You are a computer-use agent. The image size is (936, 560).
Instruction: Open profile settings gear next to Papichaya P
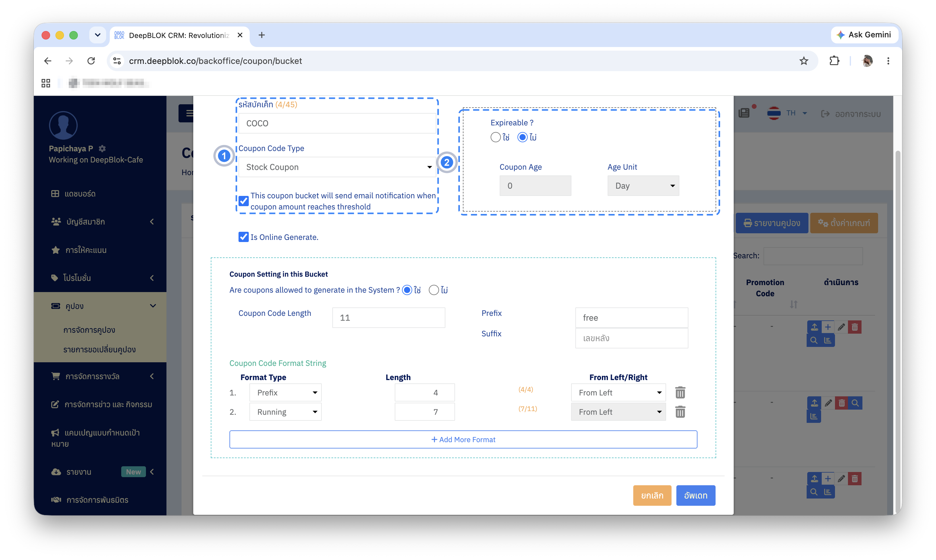[102, 148]
